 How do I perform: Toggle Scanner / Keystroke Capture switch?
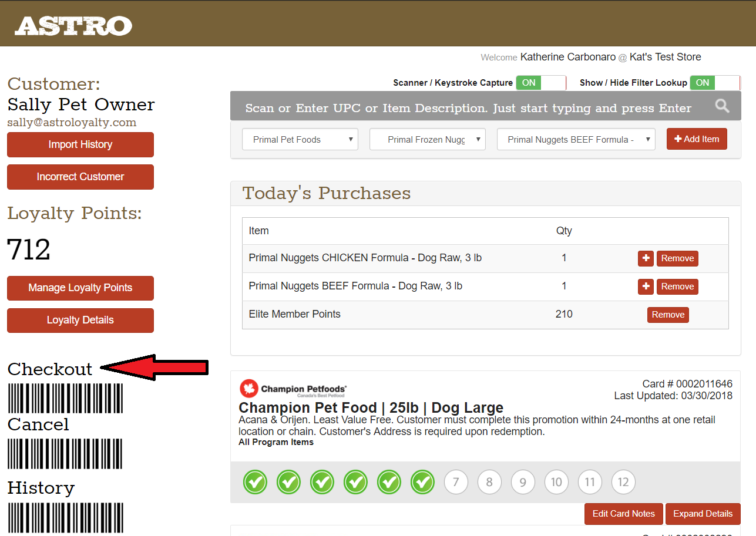click(x=541, y=83)
